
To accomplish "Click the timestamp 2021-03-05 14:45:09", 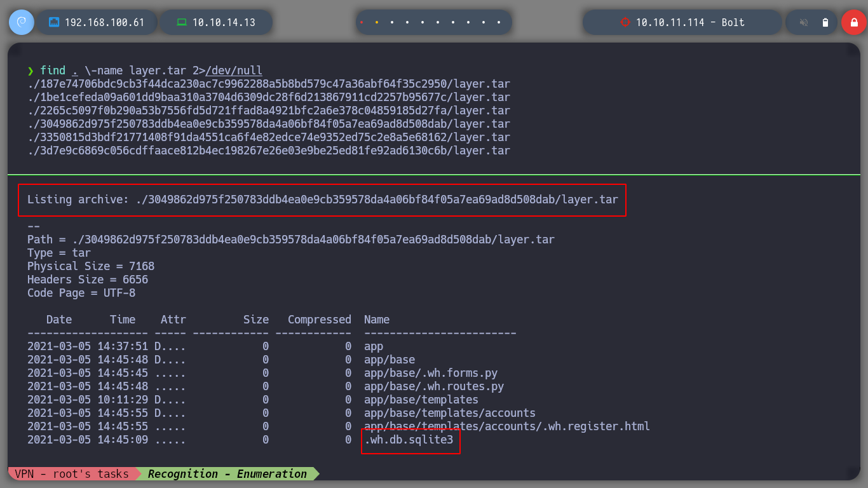I will [x=88, y=440].
